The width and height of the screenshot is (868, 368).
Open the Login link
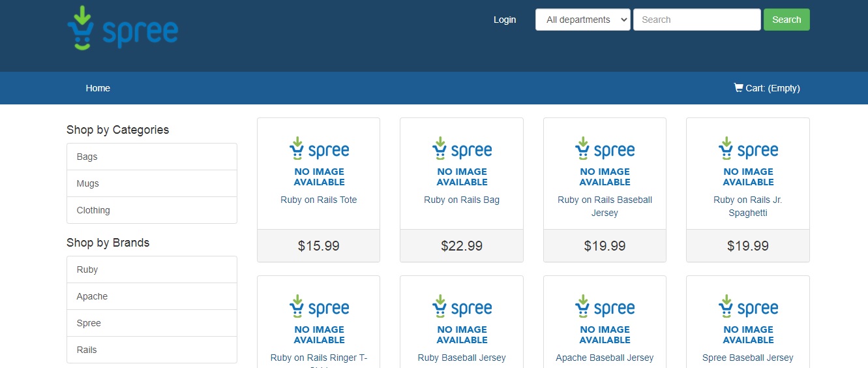coord(504,20)
